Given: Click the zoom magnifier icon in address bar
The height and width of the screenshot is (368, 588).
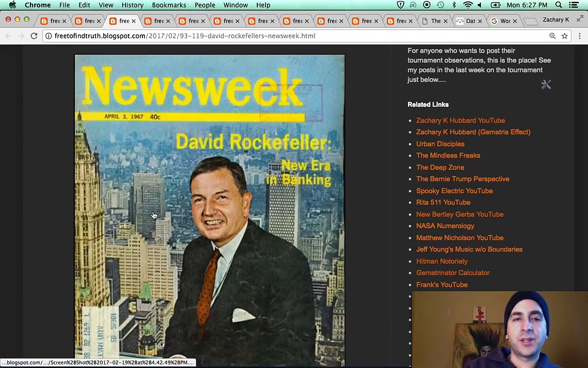Looking at the screenshot, I should pyautogui.click(x=552, y=36).
